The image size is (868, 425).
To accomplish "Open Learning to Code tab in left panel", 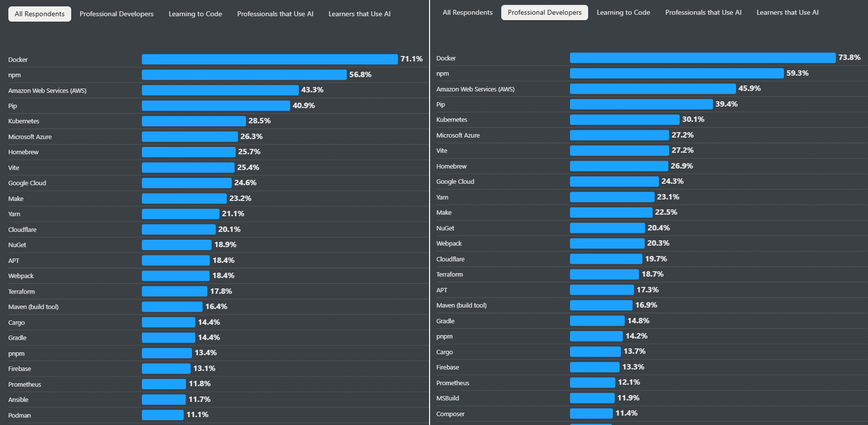I will tap(195, 14).
